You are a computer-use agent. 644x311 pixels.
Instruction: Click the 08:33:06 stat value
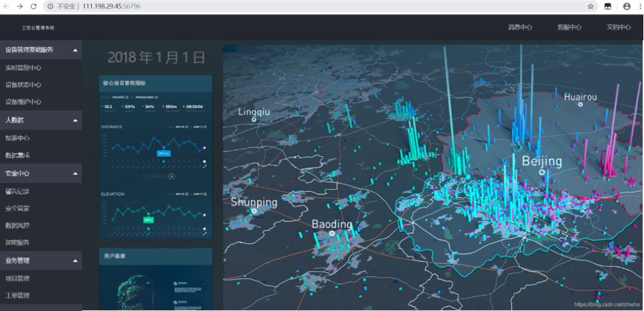(195, 107)
